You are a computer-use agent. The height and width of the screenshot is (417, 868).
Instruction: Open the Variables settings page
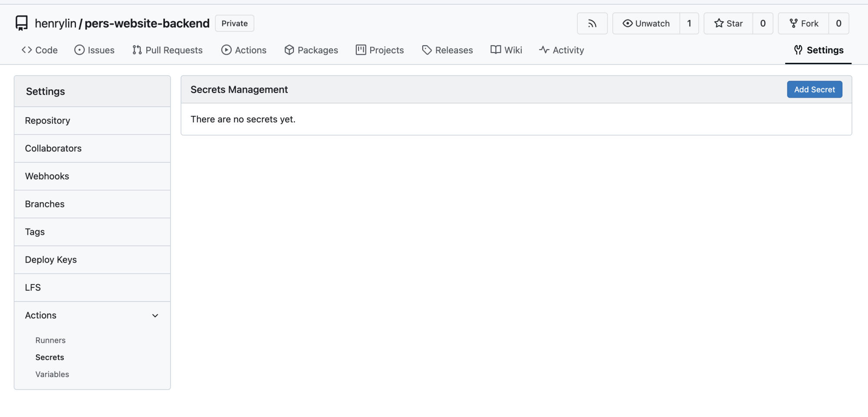coord(52,374)
